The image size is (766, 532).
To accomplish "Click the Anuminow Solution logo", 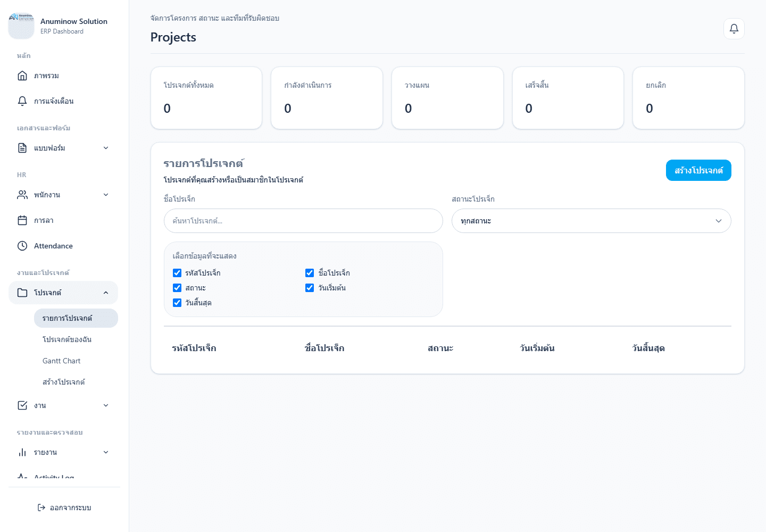I will tap(21, 26).
